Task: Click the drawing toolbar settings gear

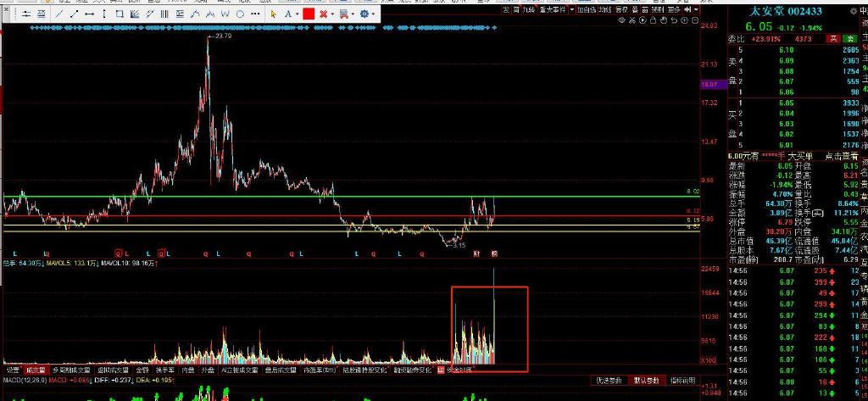Action: [364, 14]
